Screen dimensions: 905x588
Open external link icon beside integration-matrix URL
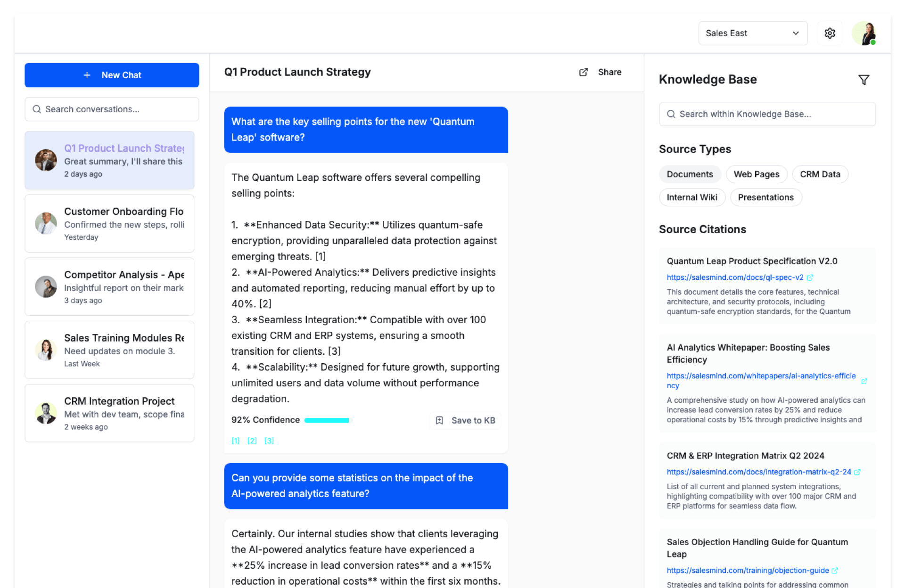857,472
